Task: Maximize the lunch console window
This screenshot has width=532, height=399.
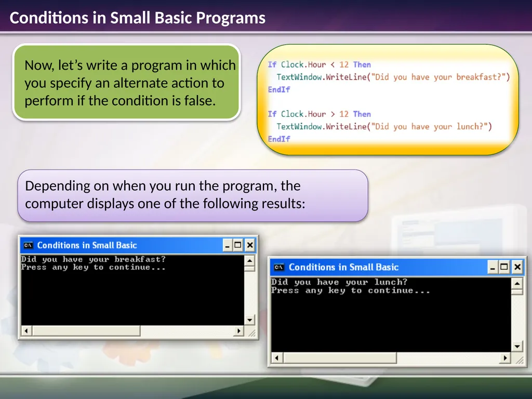Action: [504, 268]
